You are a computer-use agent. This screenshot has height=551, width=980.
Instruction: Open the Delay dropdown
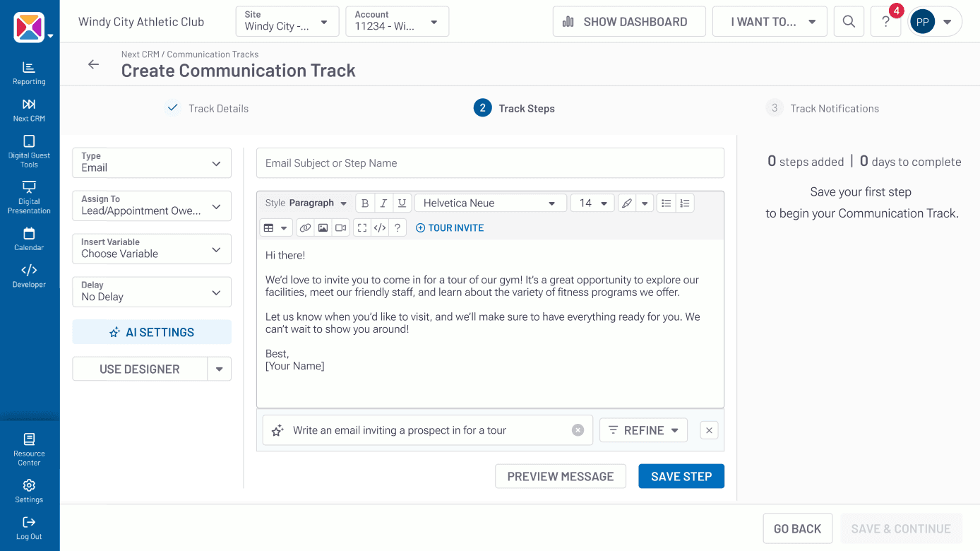tap(151, 292)
